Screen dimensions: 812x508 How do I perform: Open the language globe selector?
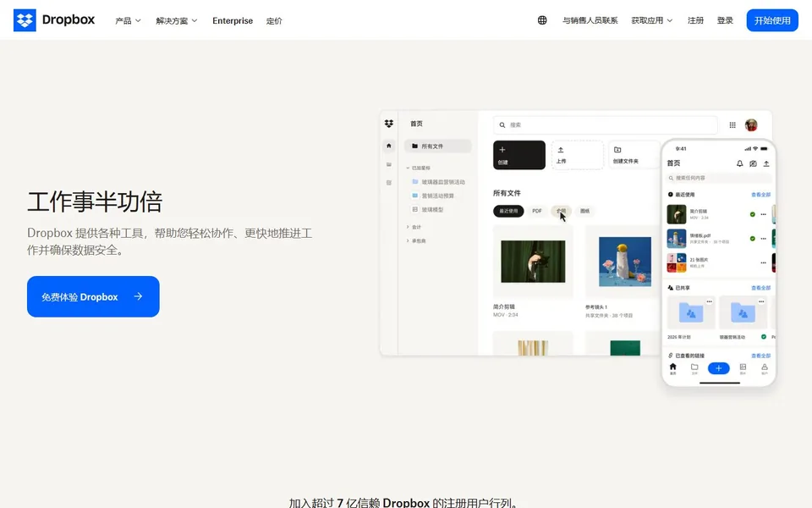[541, 20]
